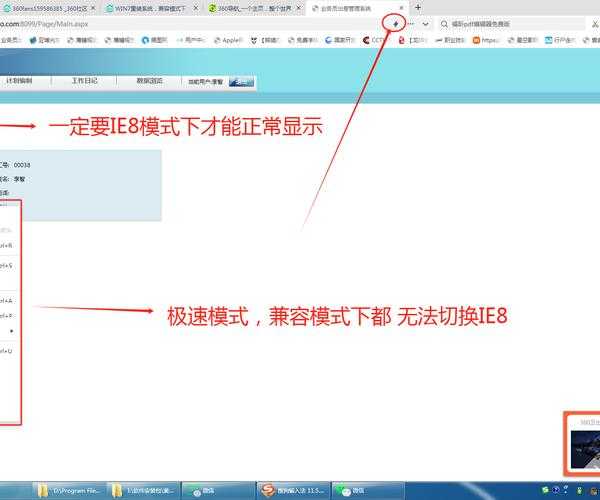The width and height of the screenshot is (600, 500).
Task: Switch to the WIN7重装系统 tab
Action: (152, 8)
